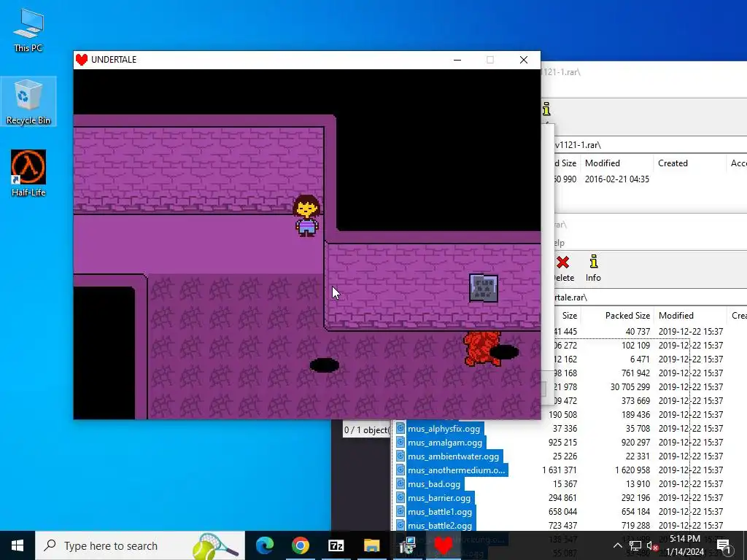
Task: Sort by Size column next to Packed Size
Action: tap(569, 315)
